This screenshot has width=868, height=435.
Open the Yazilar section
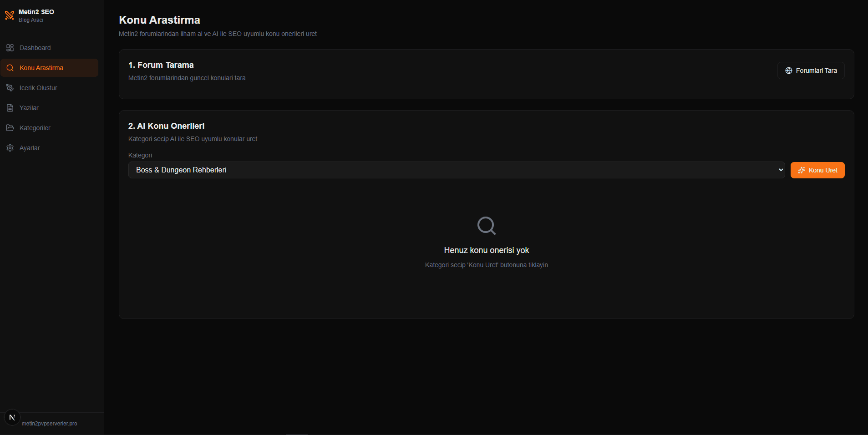click(x=29, y=108)
